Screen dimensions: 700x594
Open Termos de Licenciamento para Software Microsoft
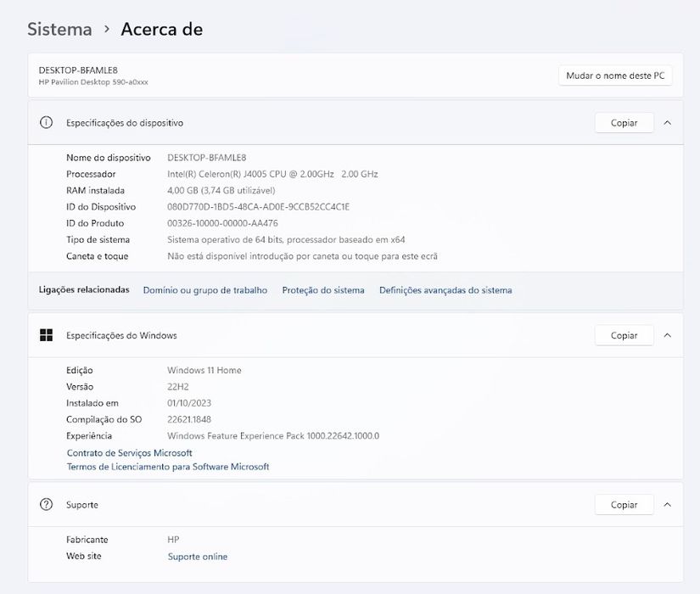[168, 467]
